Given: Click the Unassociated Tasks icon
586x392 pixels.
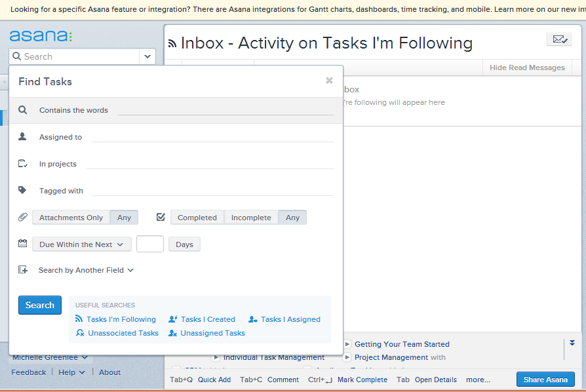Looking at the screenshot, I should click(80, 332).
